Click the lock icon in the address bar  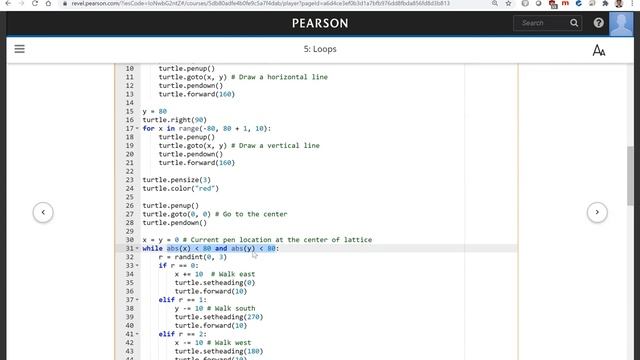(x=64, y=3)
